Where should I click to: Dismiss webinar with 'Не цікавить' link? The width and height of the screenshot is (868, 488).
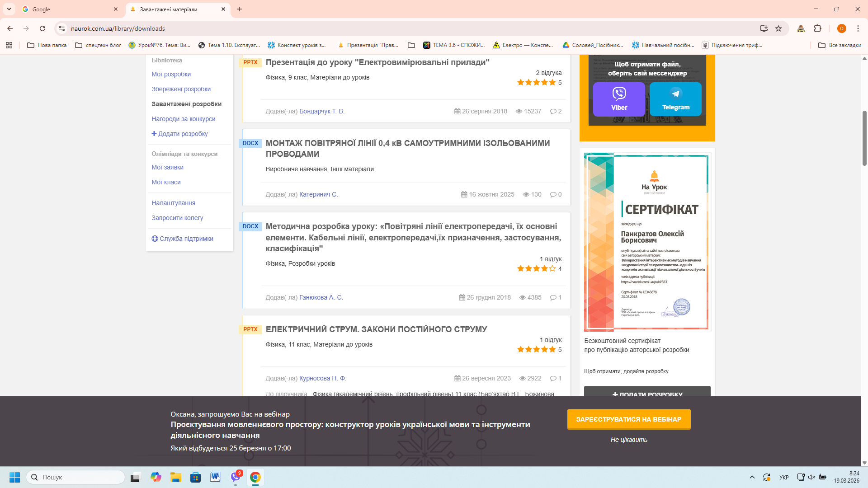[x=628, y=440]
